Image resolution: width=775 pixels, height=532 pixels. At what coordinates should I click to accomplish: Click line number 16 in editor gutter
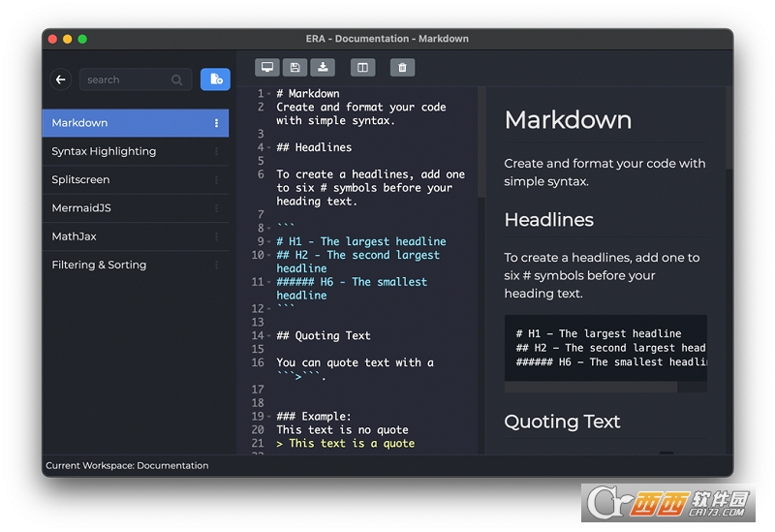coord(258,363)
